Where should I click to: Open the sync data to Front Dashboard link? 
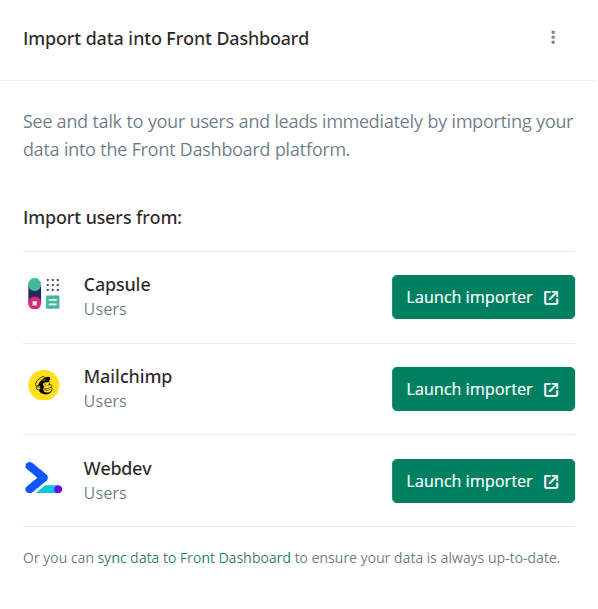[194, 558]
